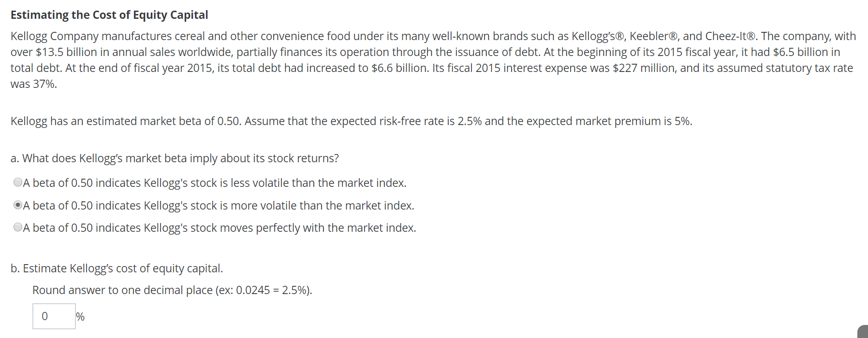The width and height of the screenshot is (868, 338).
Task: Select the 'less volatile than the market index' option
Action: [x=17, y=183]
